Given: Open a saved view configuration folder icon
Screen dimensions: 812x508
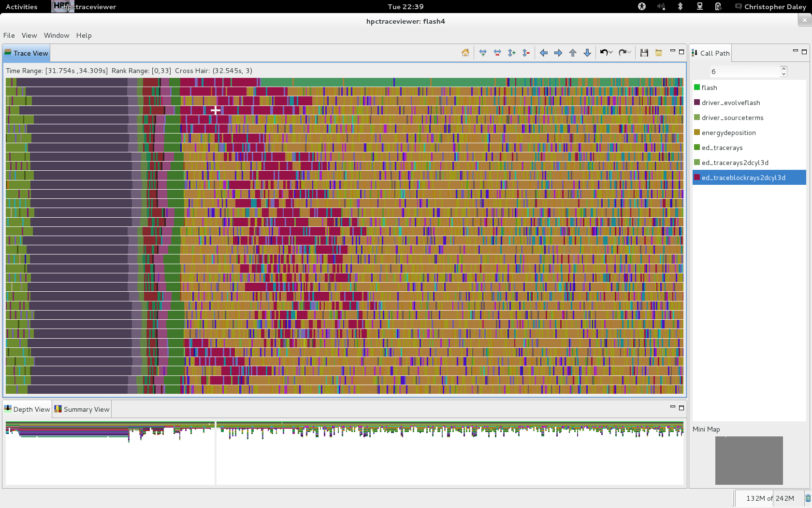Looking at the screenshot, I should (x=659, y=53).
